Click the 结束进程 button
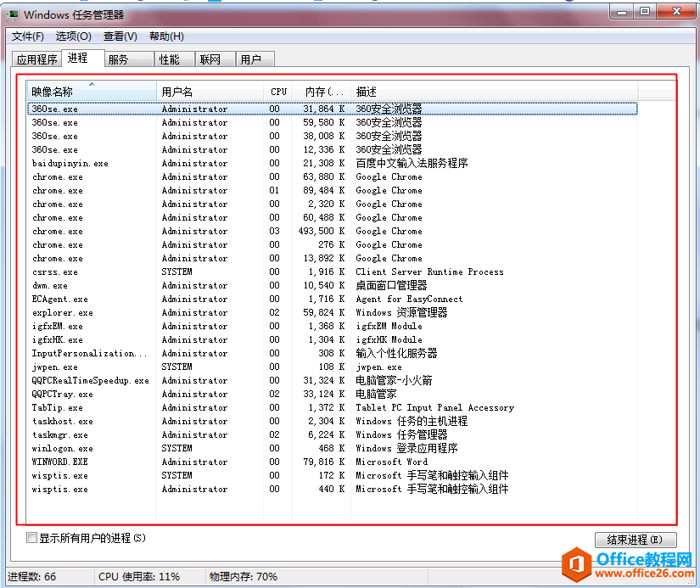This screenshot has height=588, width=700. (636, 540)
